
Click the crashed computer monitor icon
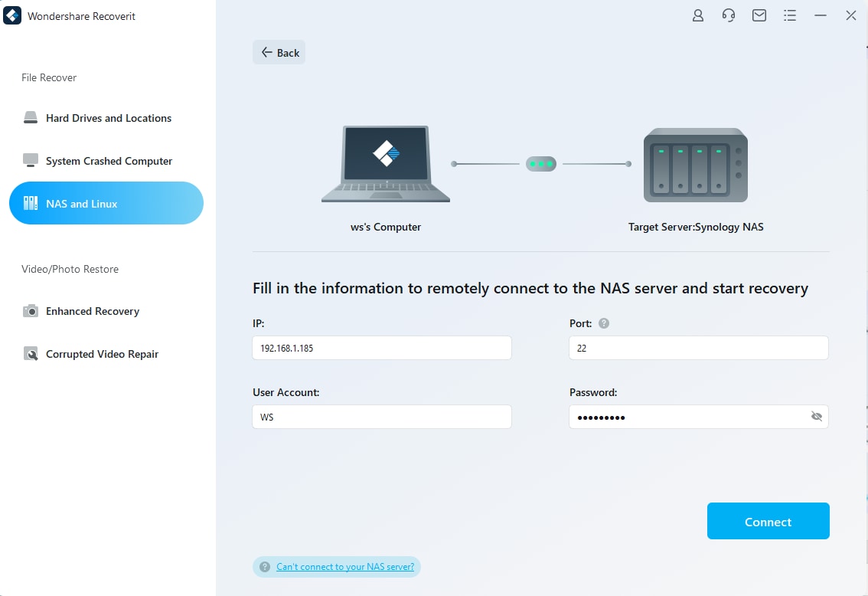pyautogui.click(x=31, y=161)
